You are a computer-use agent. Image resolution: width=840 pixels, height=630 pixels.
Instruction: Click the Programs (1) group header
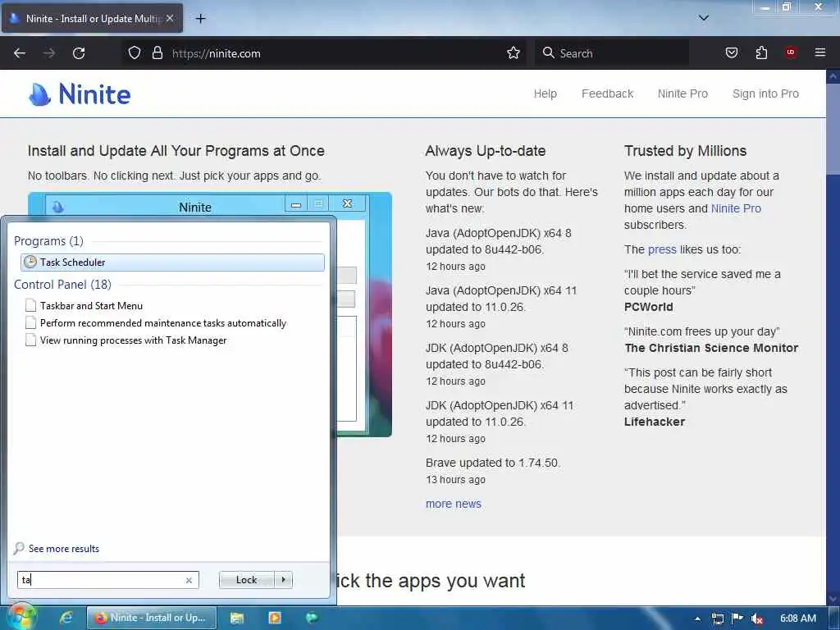(x=48, y=241)
